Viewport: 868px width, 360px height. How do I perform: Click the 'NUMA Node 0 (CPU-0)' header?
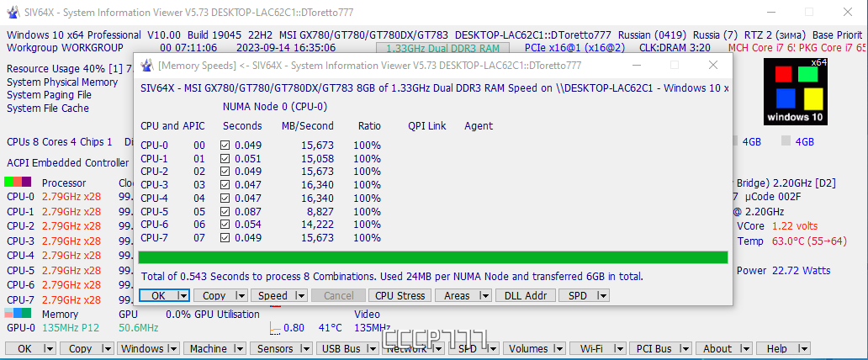click(275, 106)
